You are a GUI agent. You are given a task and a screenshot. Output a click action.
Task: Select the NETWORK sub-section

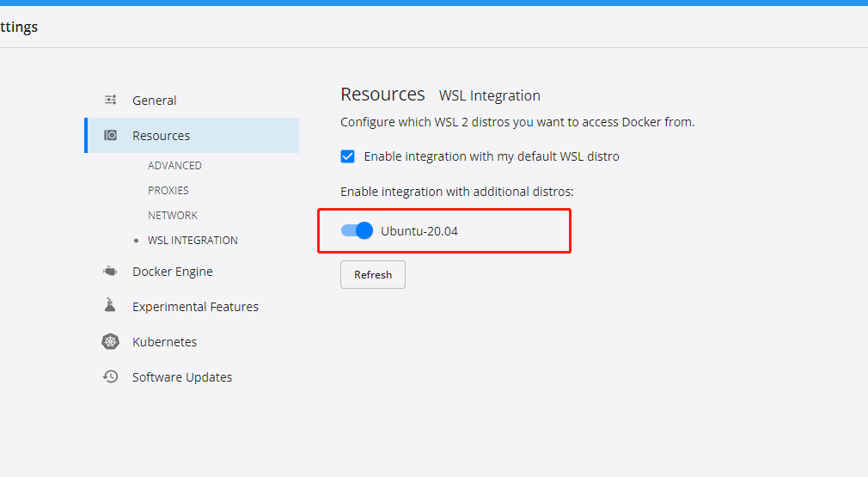(x=173, y=215)
